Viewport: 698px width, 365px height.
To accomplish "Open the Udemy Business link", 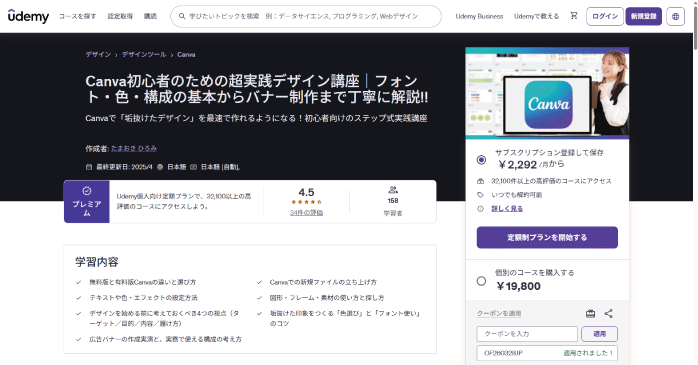I will (479, 16).
